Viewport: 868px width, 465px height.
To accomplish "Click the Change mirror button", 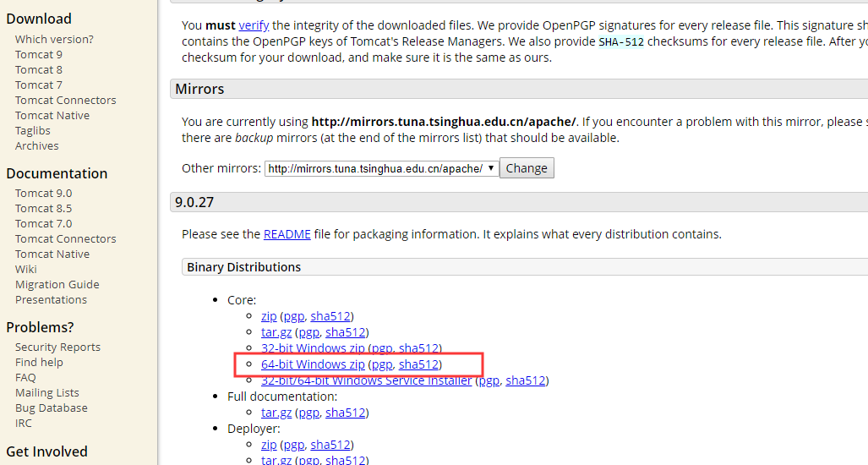I will coord(527,168).
